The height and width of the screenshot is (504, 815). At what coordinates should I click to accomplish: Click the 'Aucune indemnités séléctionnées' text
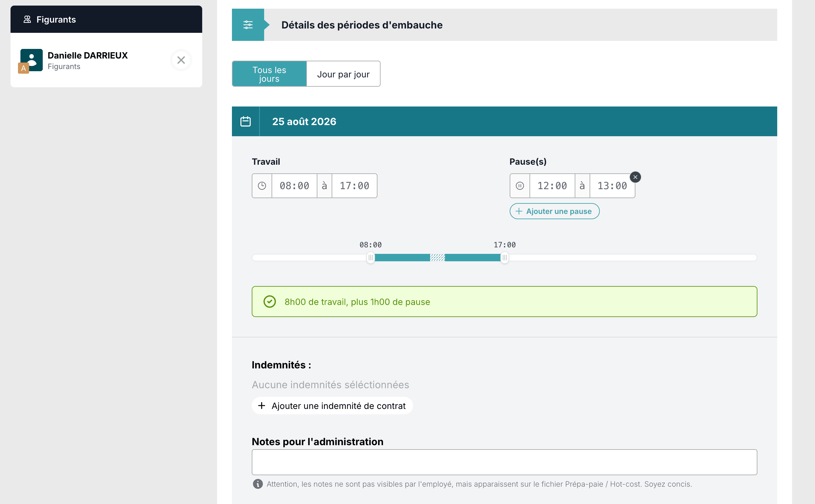[x=330, y=385]
